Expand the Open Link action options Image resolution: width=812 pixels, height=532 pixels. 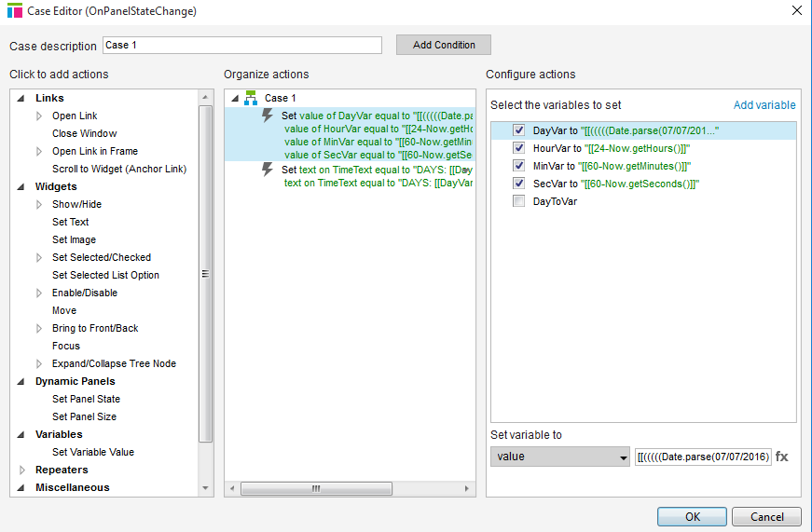[39, 116]
